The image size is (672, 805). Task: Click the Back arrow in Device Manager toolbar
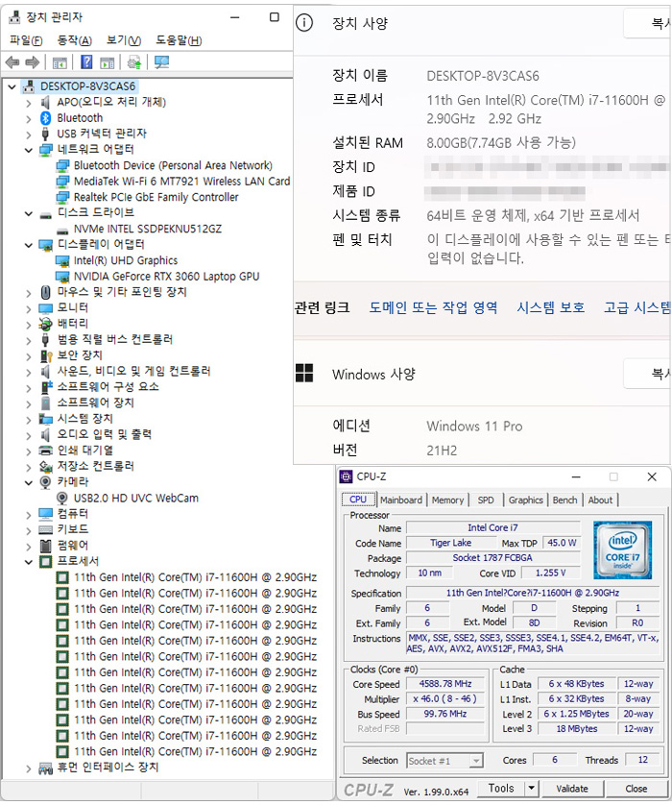(12, 62)
